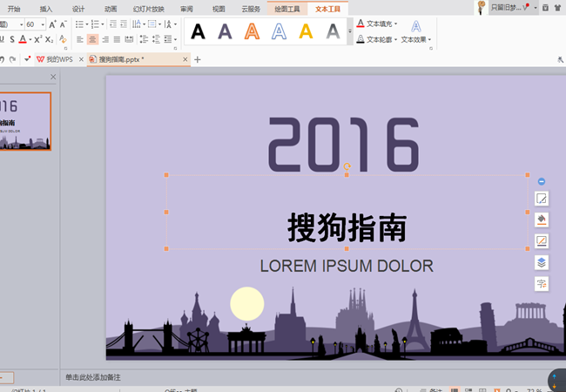Click the ribbon pin icon at right
This screenshot has width=566, height=392.
(x=561, y=60)
